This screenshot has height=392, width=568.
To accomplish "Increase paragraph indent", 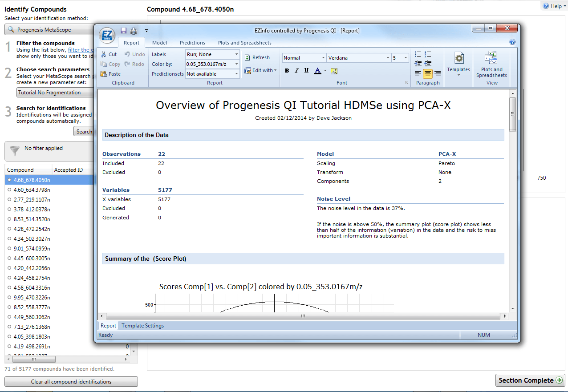I will click(427, 64).
